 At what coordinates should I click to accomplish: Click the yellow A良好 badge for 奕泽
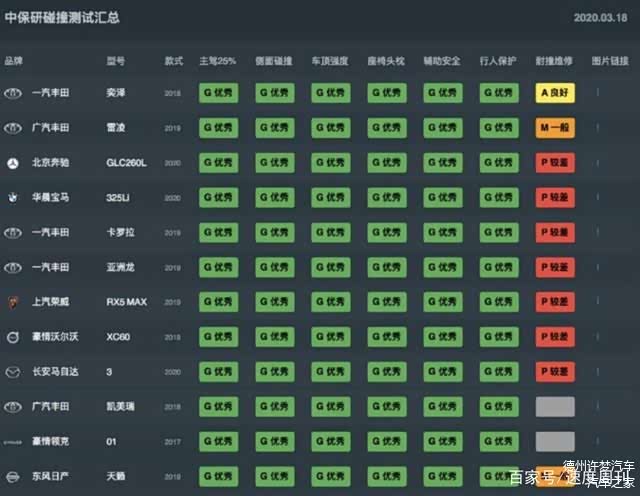(555, 93)
